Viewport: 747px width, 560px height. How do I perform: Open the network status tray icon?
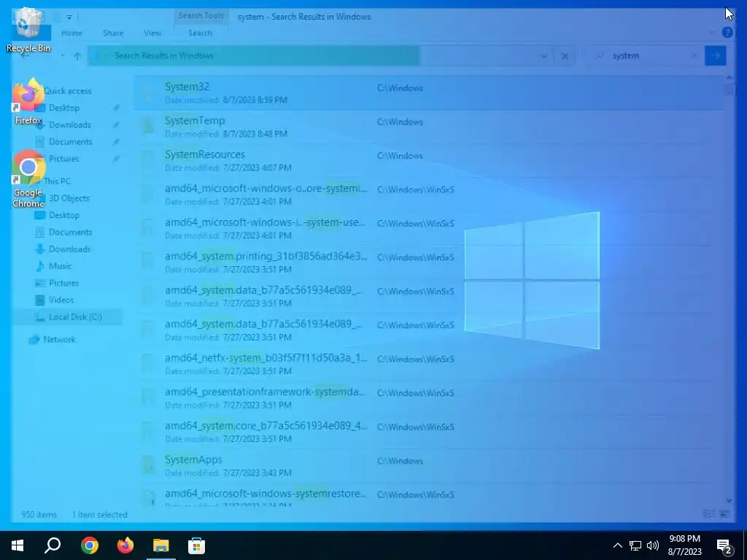tap(635, 545)
